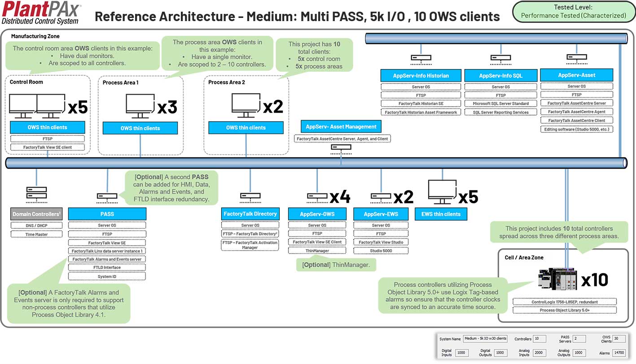Click 'ThinManager' under AppServ-OWS
636x364 pixels.
[317, 250]
